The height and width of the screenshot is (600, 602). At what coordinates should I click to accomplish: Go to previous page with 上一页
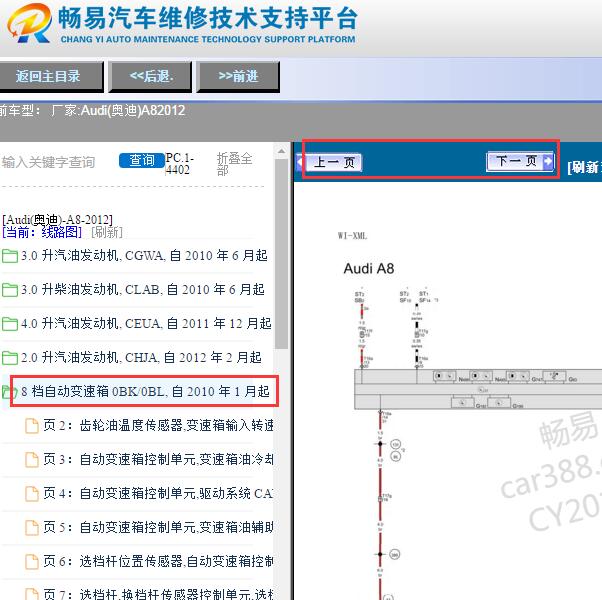coord(330,162)
